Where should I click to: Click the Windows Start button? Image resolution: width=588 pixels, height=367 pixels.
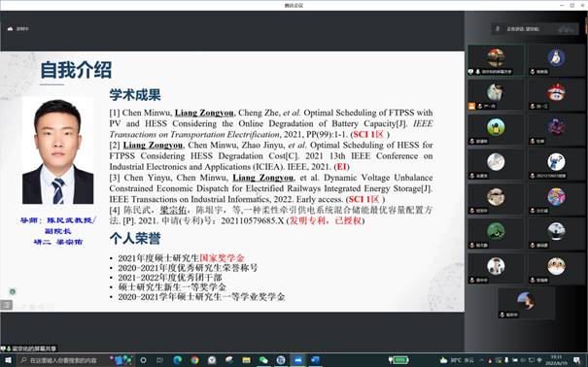[8, 360]
